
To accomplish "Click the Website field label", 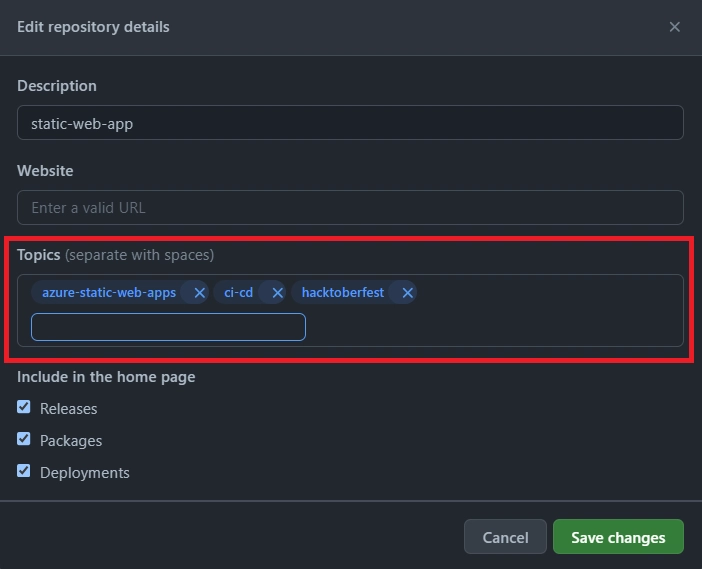I will [45, 171].
